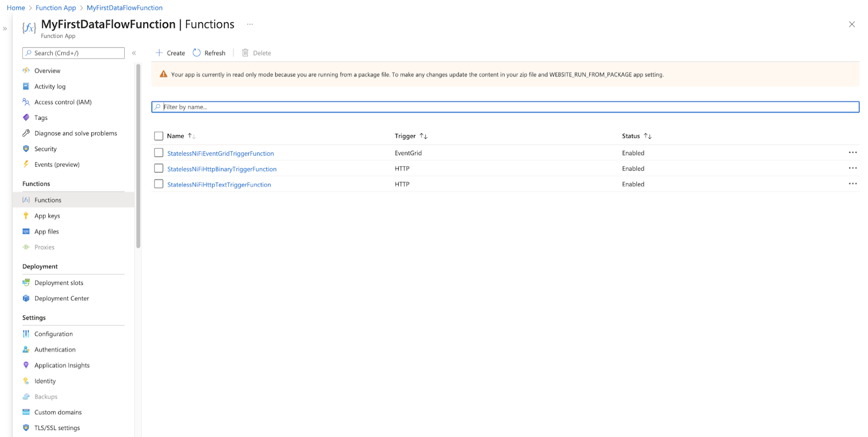The height and width of the screenshot is (437, 868).
Task: Sort the table by Name column arrows
Action: coord(192,136)
